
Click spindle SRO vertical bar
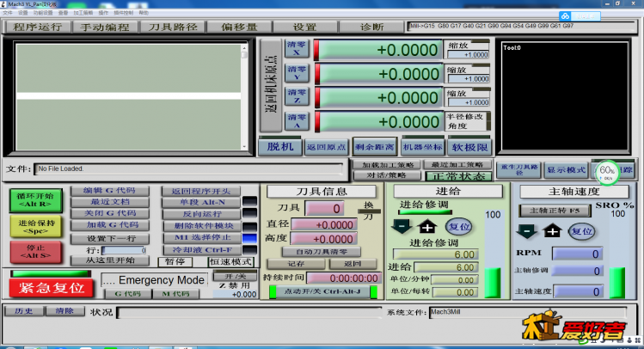[x=617, y=258]
